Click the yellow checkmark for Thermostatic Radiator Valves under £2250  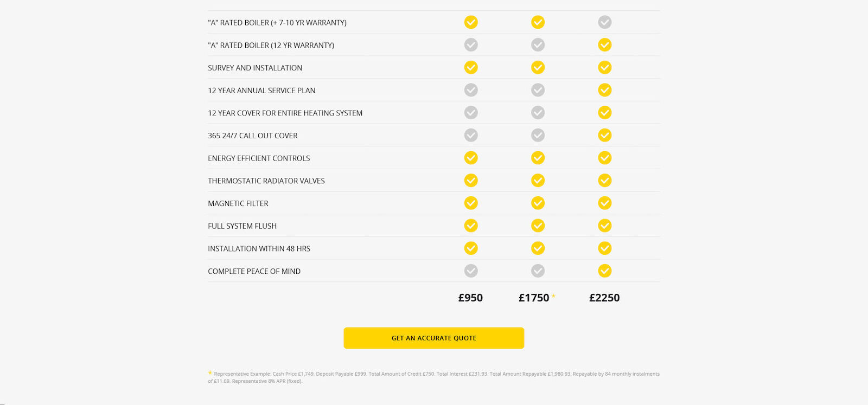pyautogui.click(x=604, y=181)
